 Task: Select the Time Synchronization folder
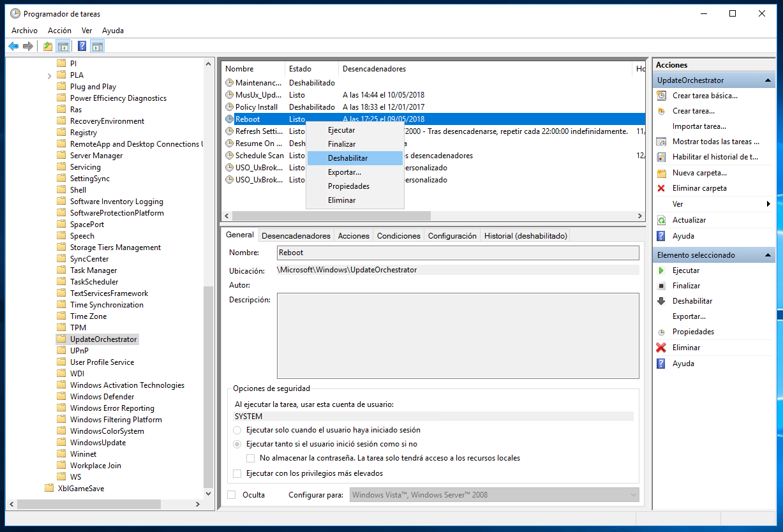[107, 305]
